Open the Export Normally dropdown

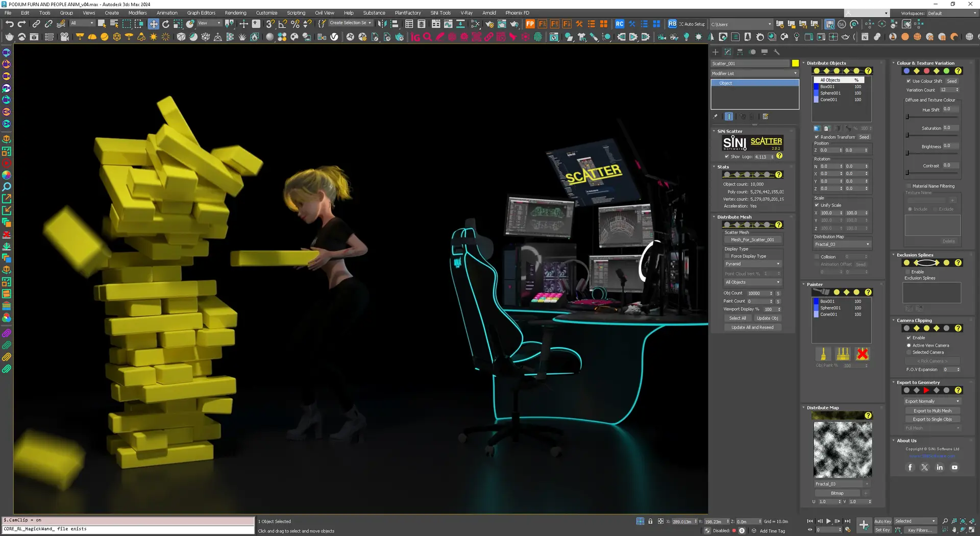[932, 401]
